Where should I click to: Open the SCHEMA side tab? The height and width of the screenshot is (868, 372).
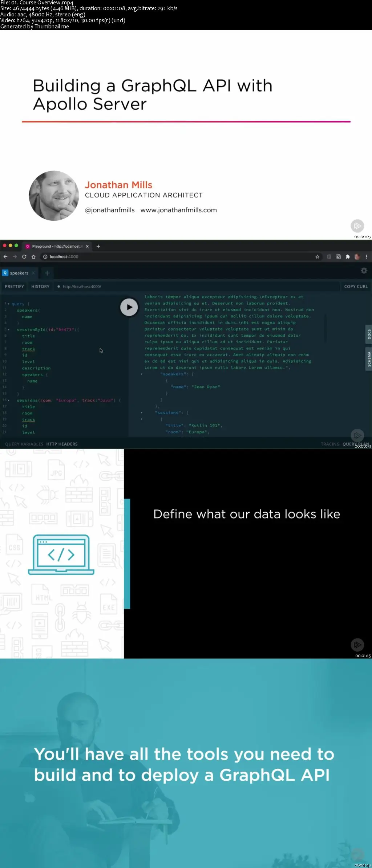click(369, 359)
